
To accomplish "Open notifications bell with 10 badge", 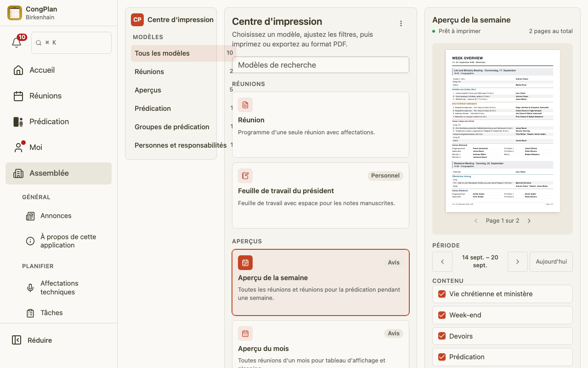I will [x=17, y=42].
